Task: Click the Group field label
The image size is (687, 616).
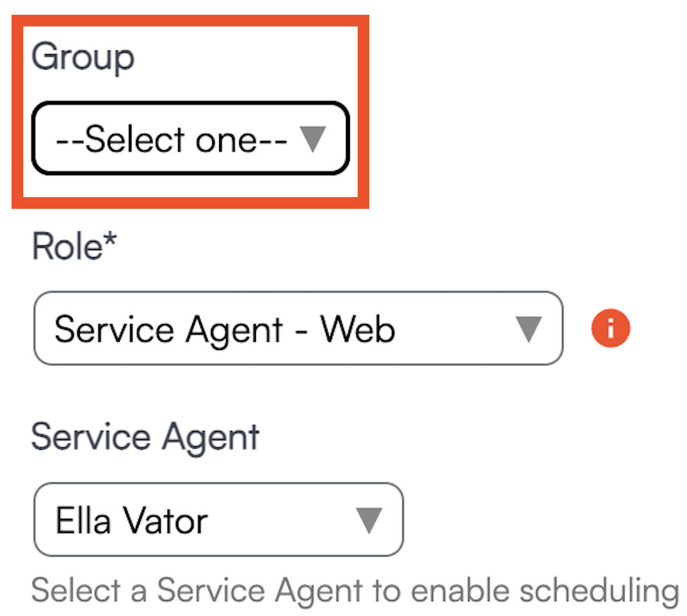Action: [x=83, y=57]
